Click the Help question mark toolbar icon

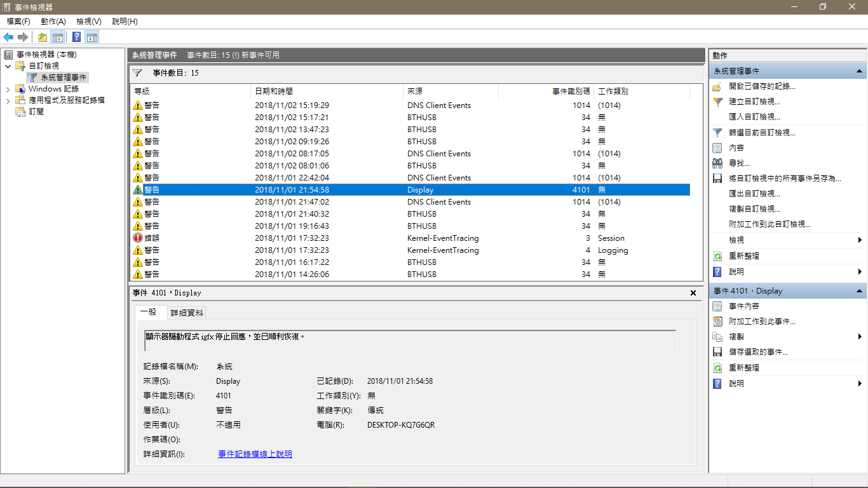(x=77, y=37)
